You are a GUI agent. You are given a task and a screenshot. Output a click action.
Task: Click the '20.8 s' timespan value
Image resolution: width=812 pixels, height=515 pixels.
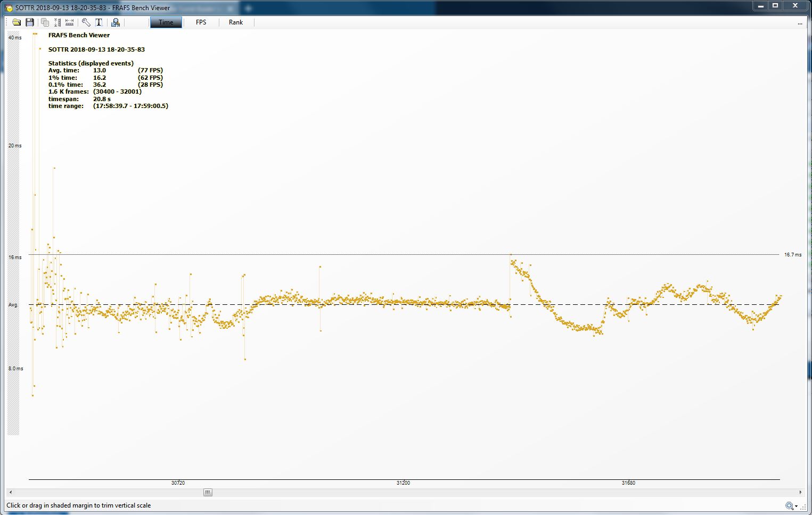click(x=102, y=99)
